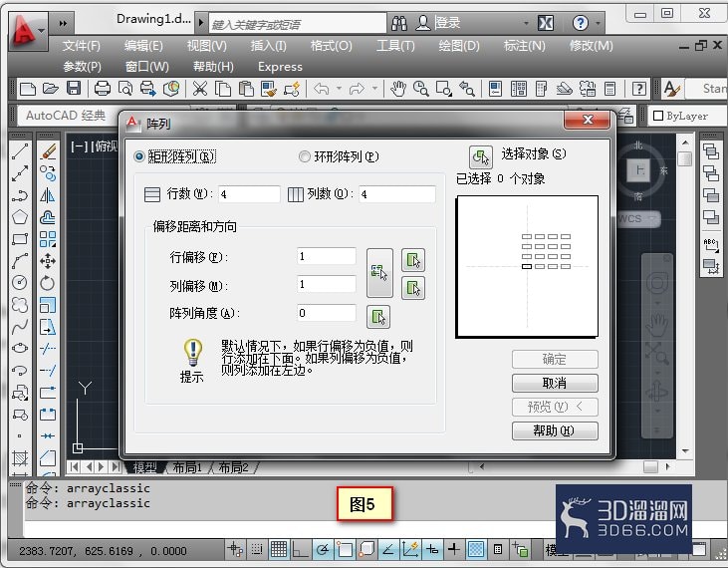Click the New drawing icon in toolbar
The width and height of the screenshot is (728, 568).
click(28, 89)
